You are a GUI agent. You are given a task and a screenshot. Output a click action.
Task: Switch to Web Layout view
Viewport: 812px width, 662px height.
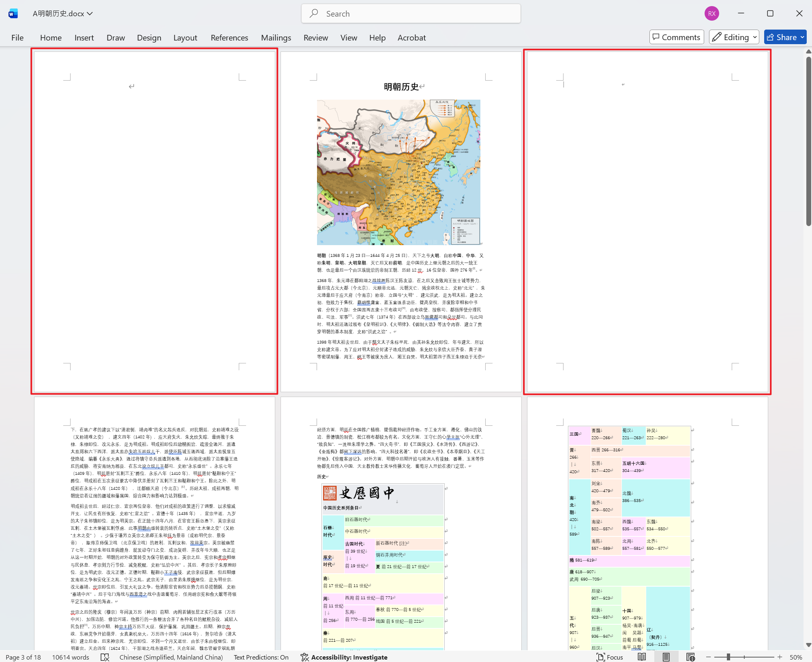(x=691, y=657)
